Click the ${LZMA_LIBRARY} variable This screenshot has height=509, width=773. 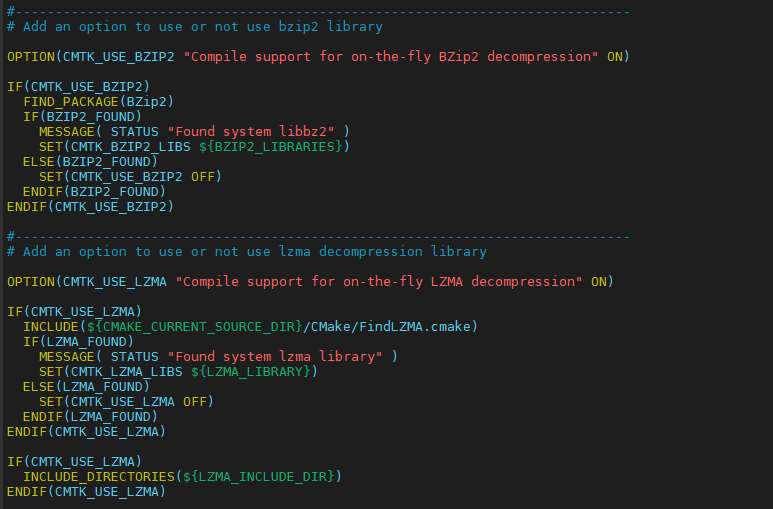click(x=251, y=371)
